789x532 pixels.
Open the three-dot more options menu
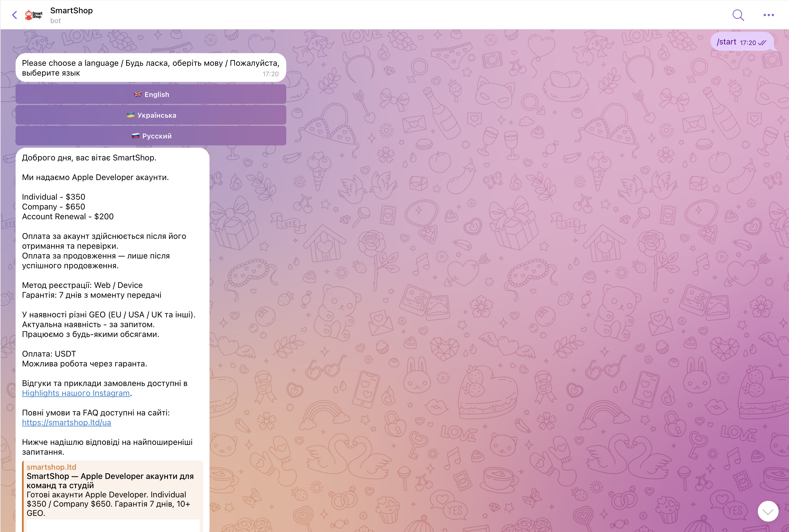[x=769, y=15]
